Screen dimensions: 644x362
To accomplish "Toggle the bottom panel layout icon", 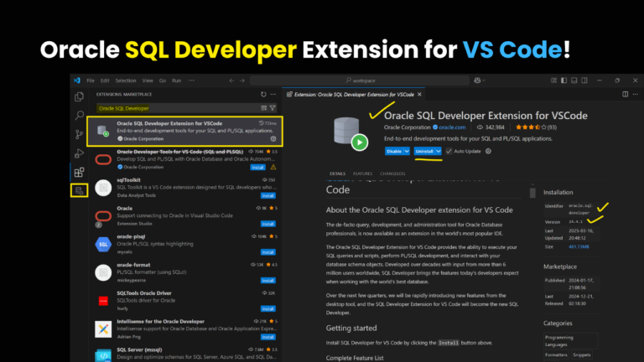I will 574,80.
